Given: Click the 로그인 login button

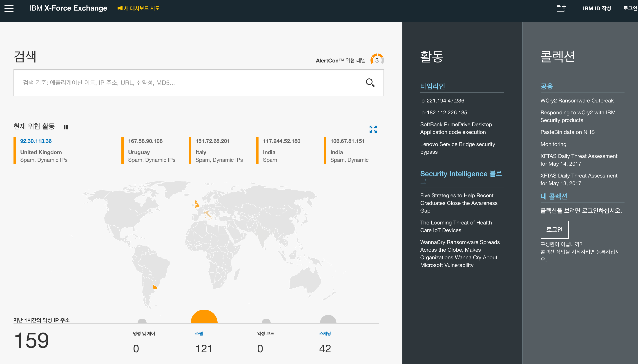Looking at the screenshot, I should click(554, 229).
